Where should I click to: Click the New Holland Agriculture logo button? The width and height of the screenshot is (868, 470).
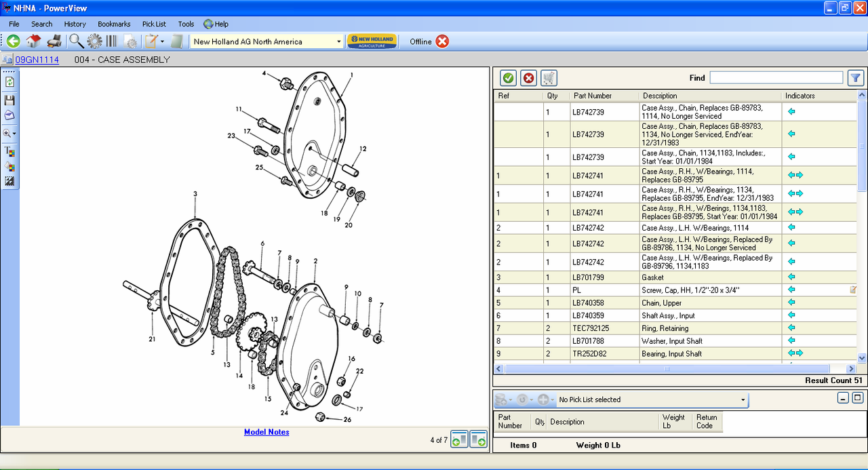372,41
